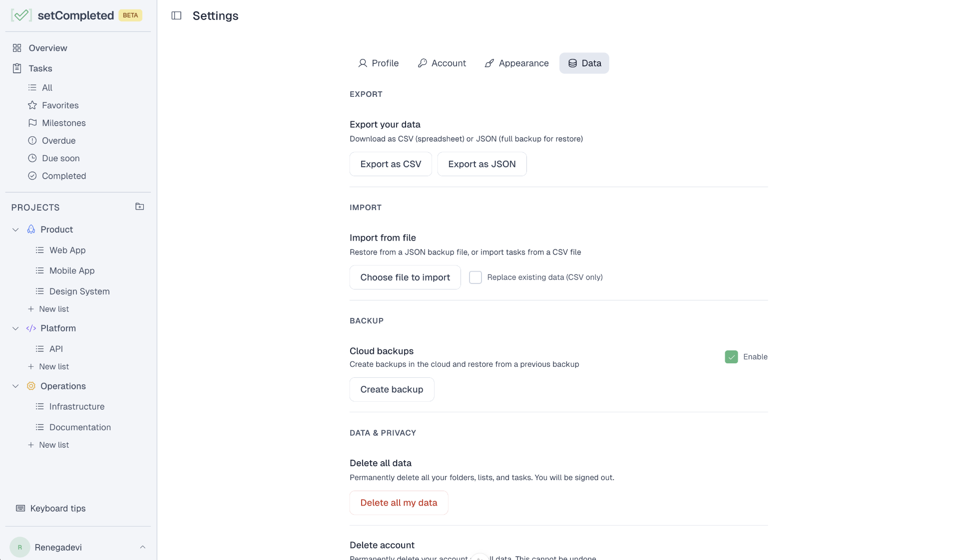Disable the cloud backups Enable toggle

[731, 357]
